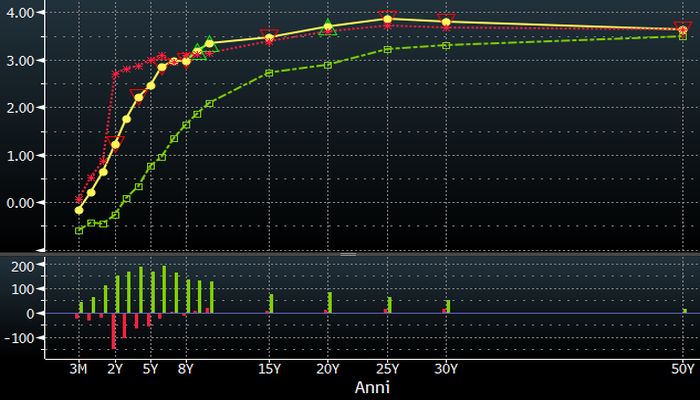Click the 15Y maturity label
The height and width of the screenshot is (400, 700).
pos(269,369)
